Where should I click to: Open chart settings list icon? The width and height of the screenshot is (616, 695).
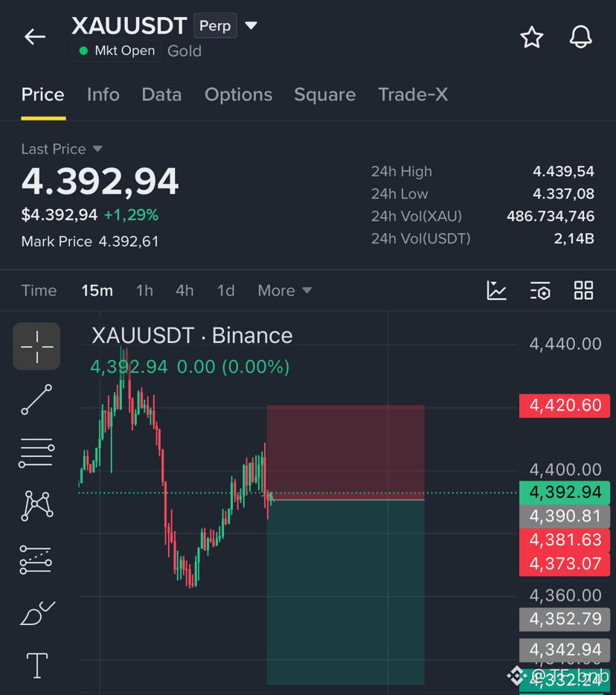540,291
